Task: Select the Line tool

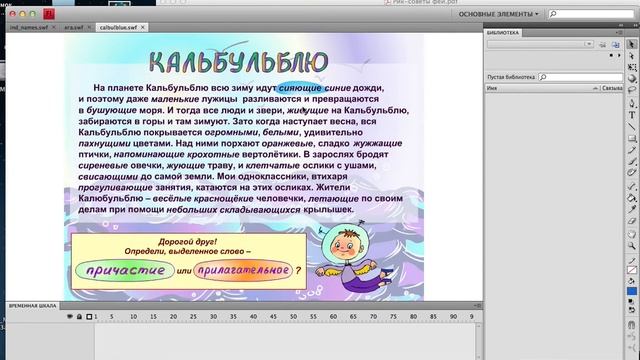Action: pyautogui.click(x=631, y=127)
